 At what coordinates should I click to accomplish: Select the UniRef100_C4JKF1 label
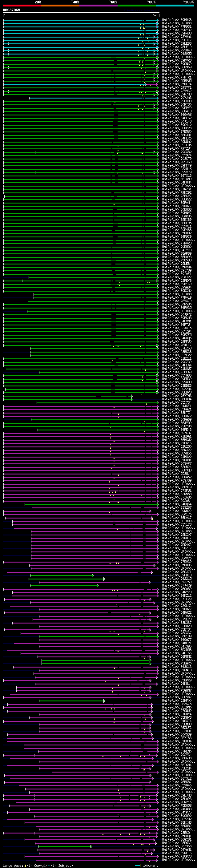tap(177, 406)
